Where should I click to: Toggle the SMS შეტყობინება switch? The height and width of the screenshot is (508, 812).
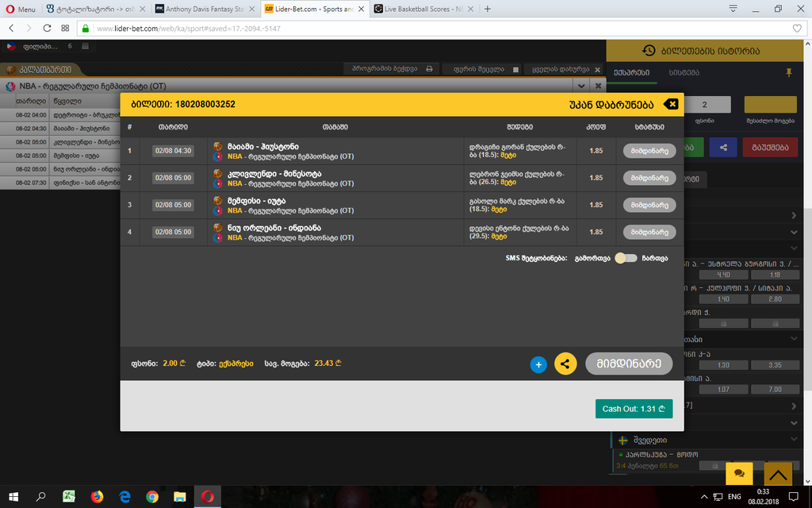pyautogui.click(x=626, y=258)
